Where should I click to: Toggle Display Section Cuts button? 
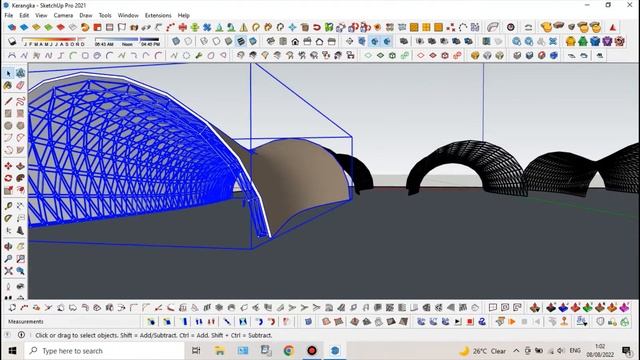point(374,41)
